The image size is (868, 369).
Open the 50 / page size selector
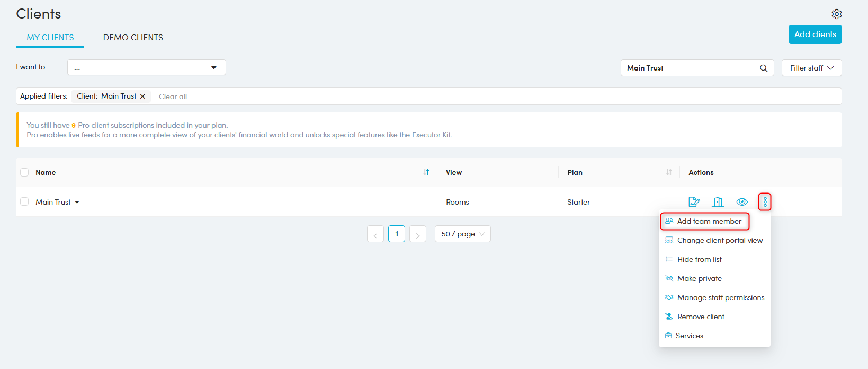coord(462,234)
